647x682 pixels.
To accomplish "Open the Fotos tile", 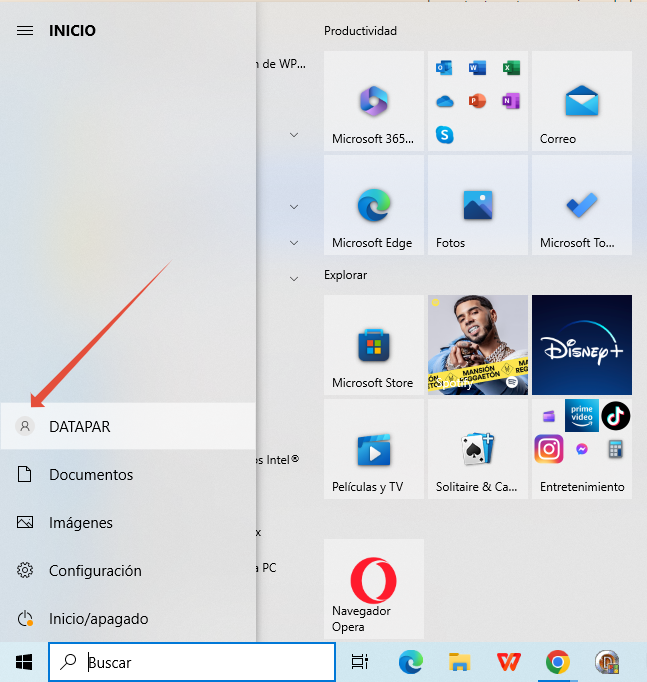I will [x=478, y=205].
